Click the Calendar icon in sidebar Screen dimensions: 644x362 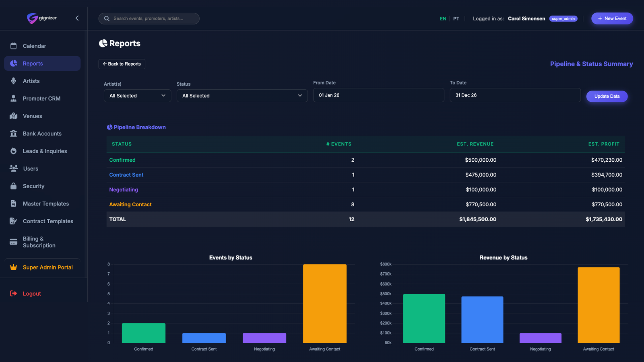(x=13, y=46)
